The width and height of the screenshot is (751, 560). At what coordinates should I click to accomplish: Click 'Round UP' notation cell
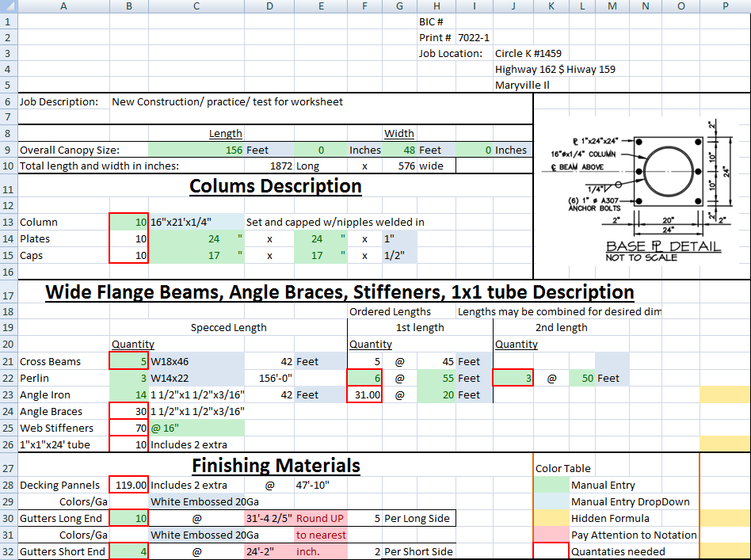pos(321,518)
